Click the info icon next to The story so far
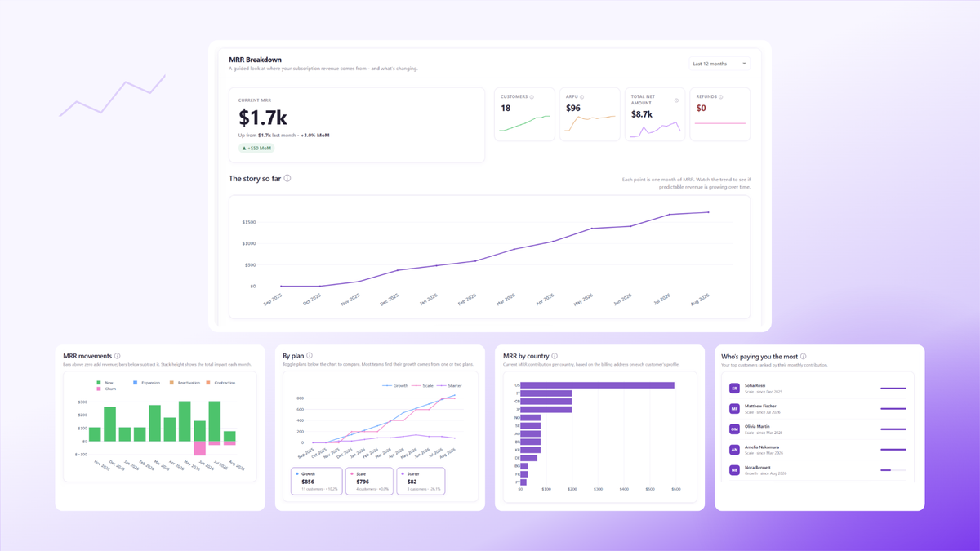980x551 pixels. [287, 178]
